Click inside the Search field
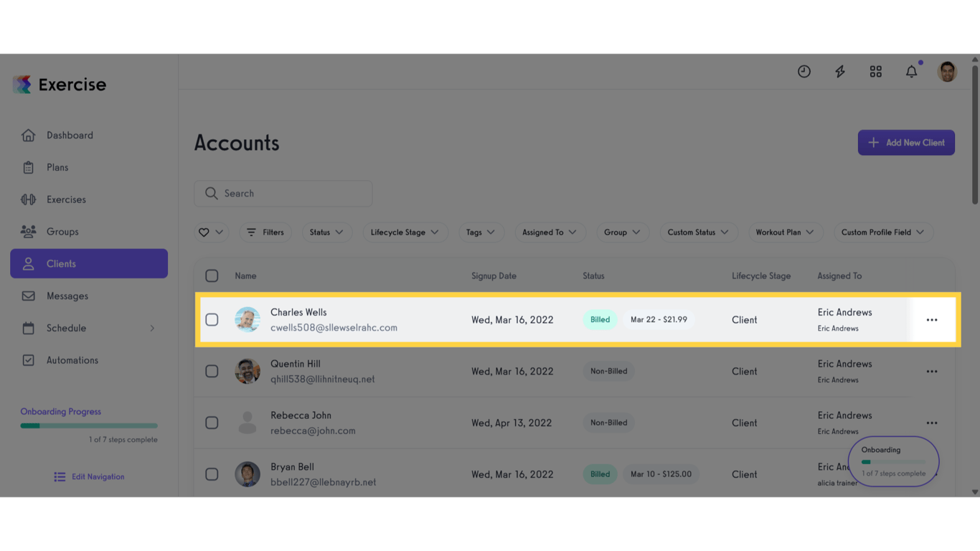This screenshot has height=551, width=980. [283, 193]
